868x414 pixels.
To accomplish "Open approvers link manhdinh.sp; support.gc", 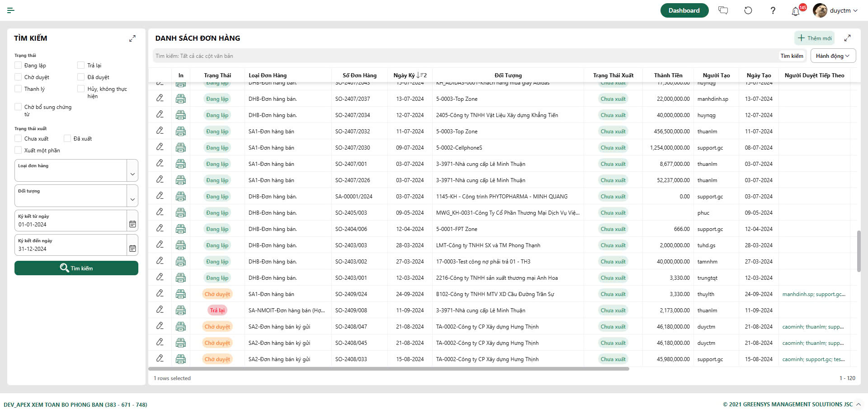I will 814,294.
